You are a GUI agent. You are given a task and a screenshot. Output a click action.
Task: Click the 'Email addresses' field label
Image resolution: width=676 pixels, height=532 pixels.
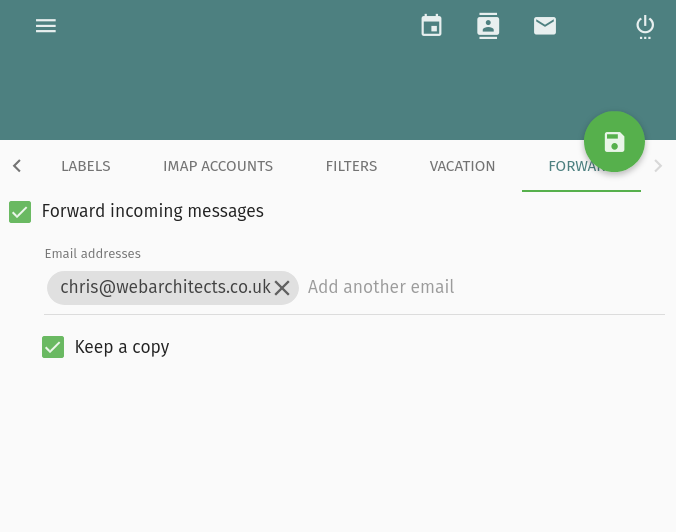(93, 254)
